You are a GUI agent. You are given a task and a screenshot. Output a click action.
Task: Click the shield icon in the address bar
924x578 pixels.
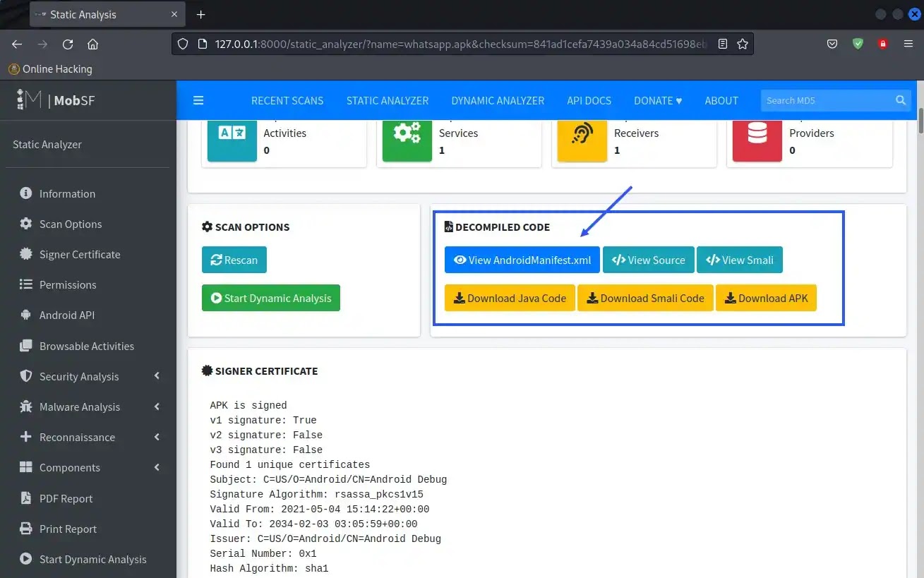pos(183,44)
